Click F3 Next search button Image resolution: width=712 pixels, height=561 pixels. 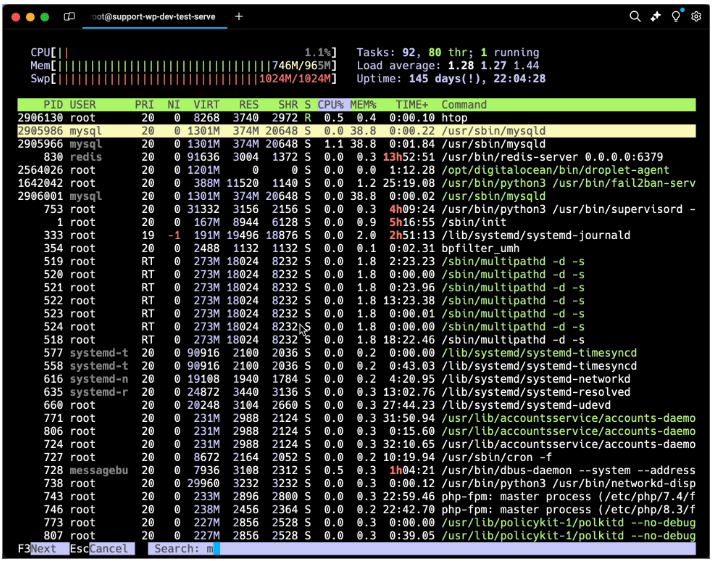[x=43, y=549]
